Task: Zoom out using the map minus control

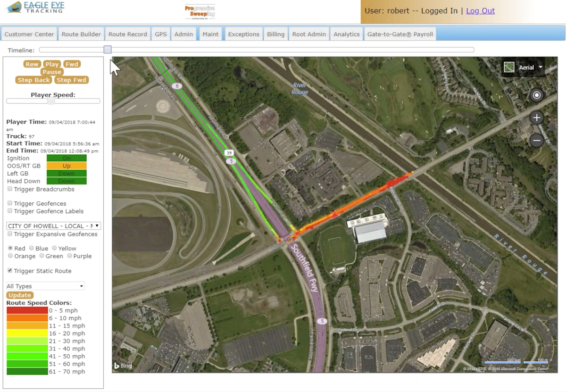Action: (537, 140)
